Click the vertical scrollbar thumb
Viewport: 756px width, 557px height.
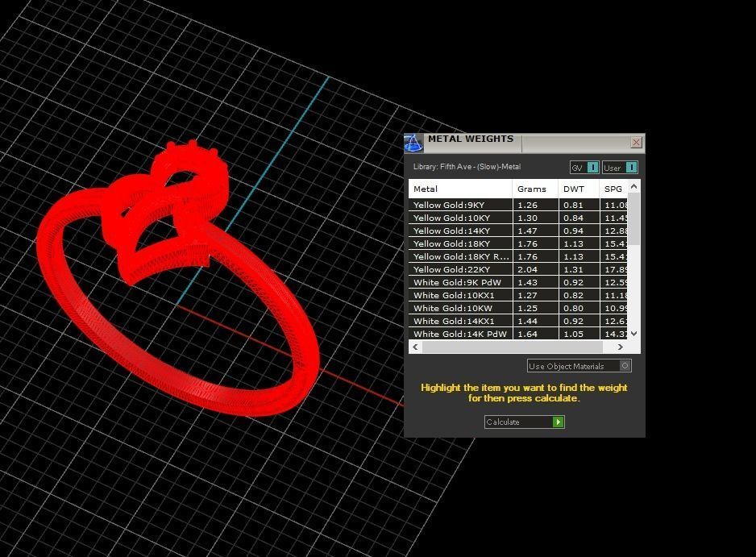point(634,219)
